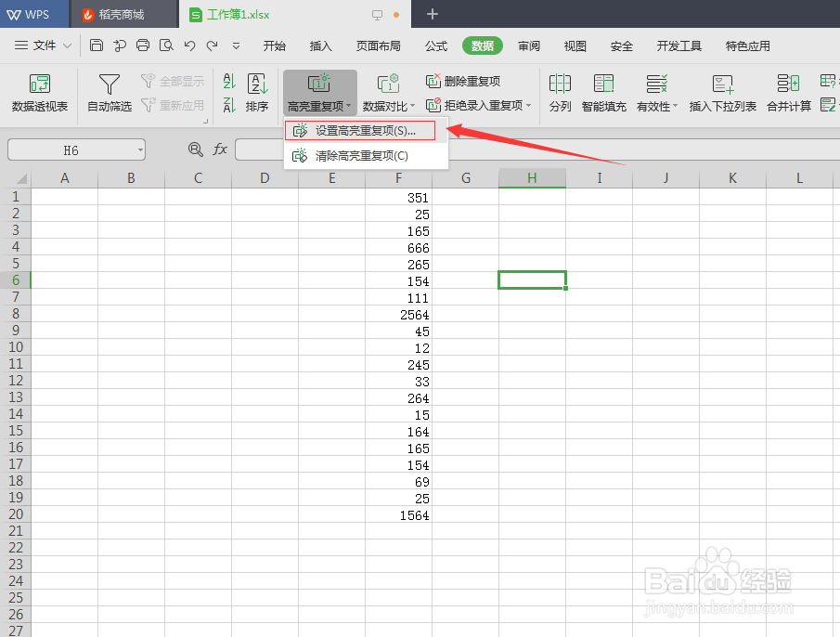
Task: Sort descending Z to A icon
Action: (x=229, y=105)
